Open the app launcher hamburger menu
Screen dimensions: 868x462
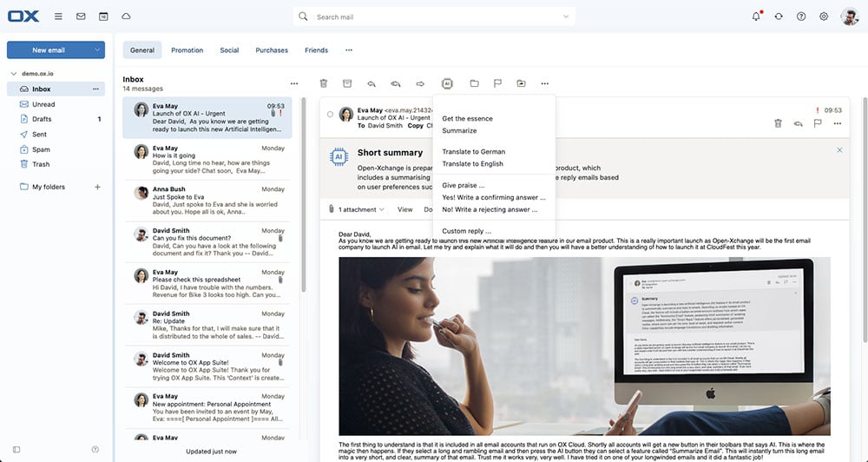[x=58, y=16]
